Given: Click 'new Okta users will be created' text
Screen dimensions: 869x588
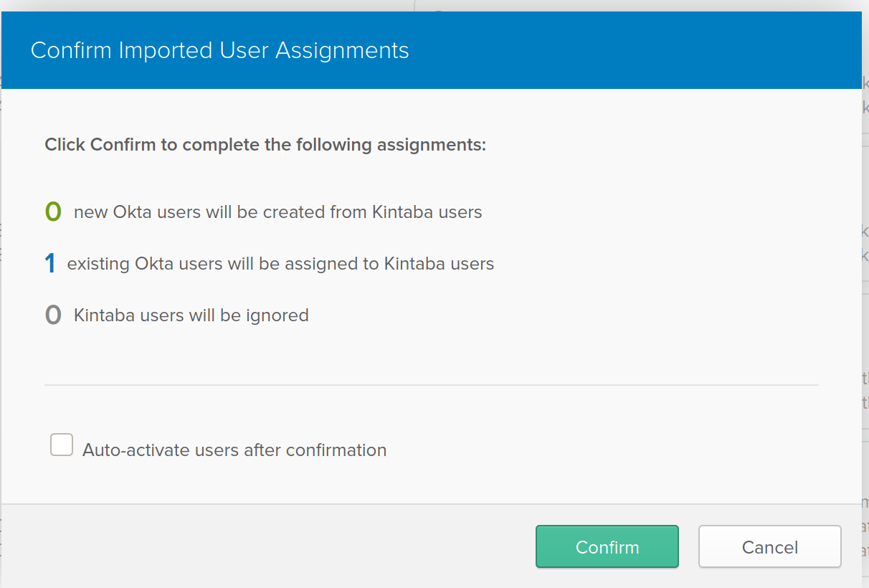Looking at the screenshot, I should pos(278,212).
